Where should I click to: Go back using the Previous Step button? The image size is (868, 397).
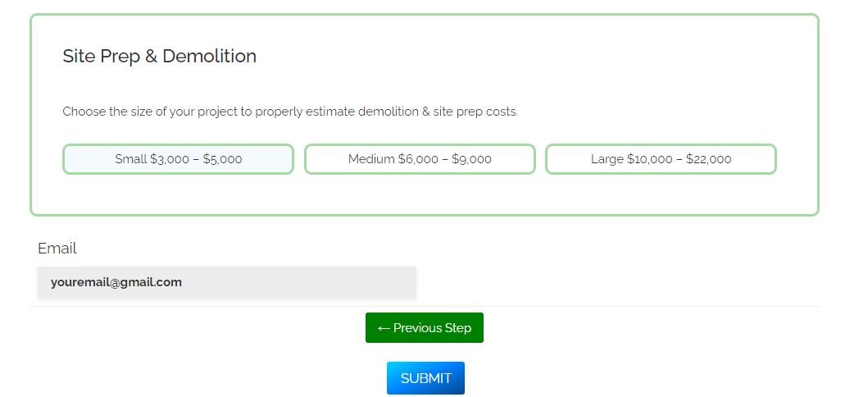click(x=425, y=328)
